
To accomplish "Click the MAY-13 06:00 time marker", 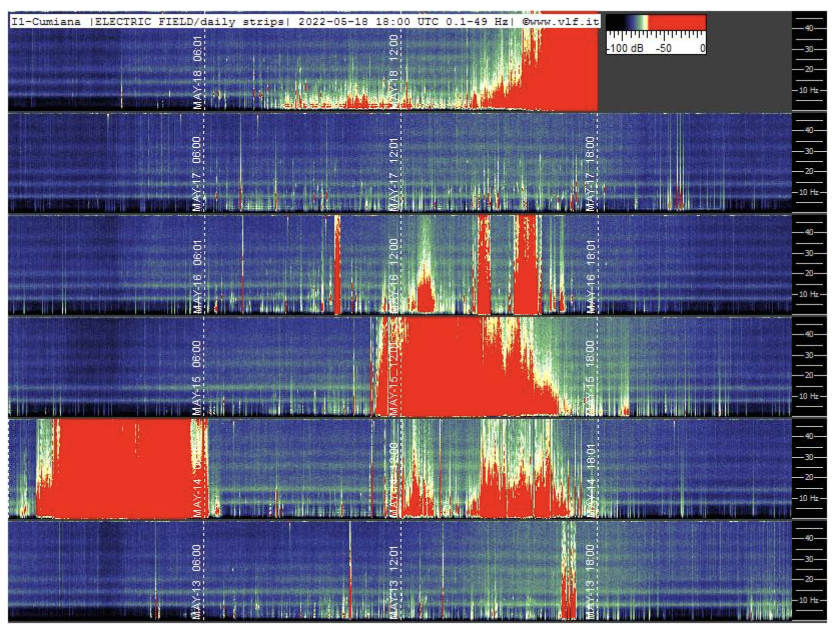I will 197,582.
